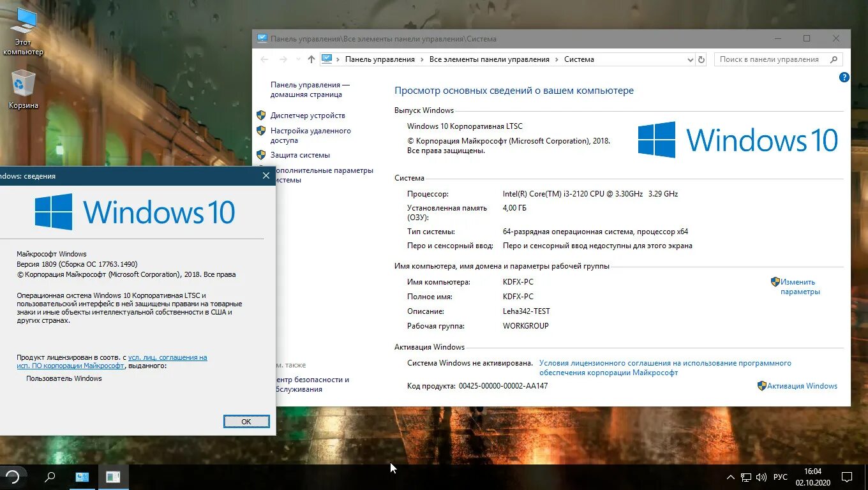Click the shield icon beside Диспетчер устройств

coord(261,115)
